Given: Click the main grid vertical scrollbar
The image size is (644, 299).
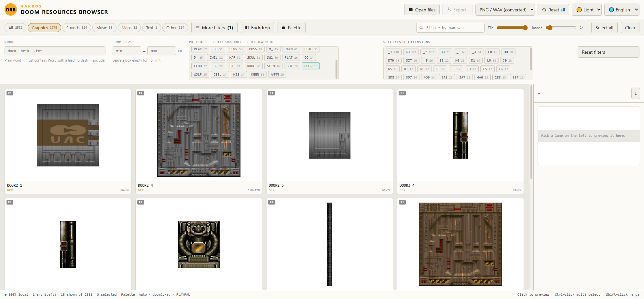Looking at the screenshot, I should (531, 132).
